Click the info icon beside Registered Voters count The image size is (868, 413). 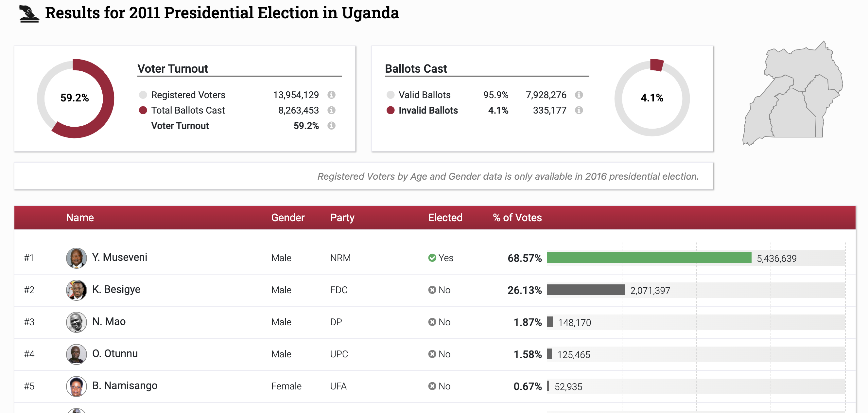[332, 95]
